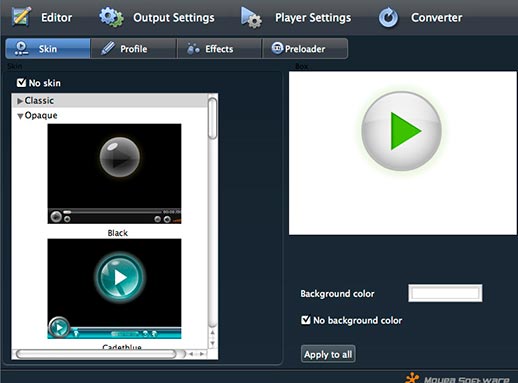Click the Apply to all button
The height and width of the screenshot is (383, 518).
pyautogui.click(x=328, y=354)
